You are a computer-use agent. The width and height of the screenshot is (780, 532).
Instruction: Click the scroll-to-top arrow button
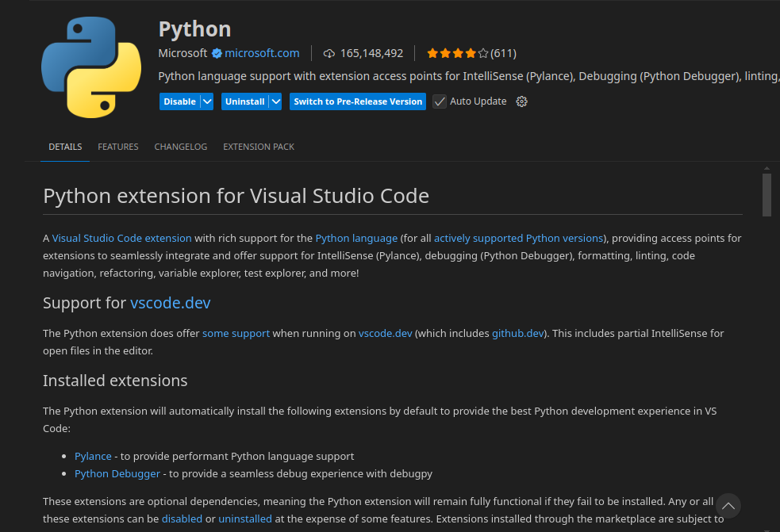(x=727, y=505)
